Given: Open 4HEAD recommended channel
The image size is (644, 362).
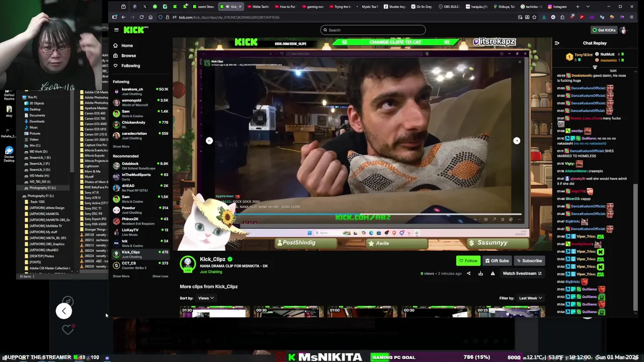Looking at the screenshot, I should coord(140,188).
